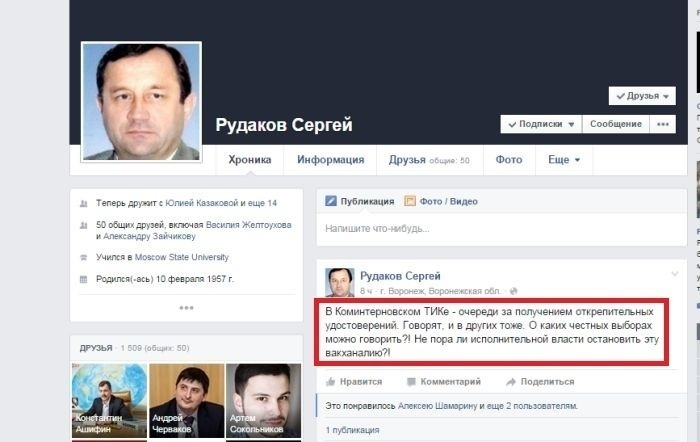The height and width of the screenshot is (442, 700).
Task: Click the Напишите что-нибудь input field
Action: pos(501,229)
